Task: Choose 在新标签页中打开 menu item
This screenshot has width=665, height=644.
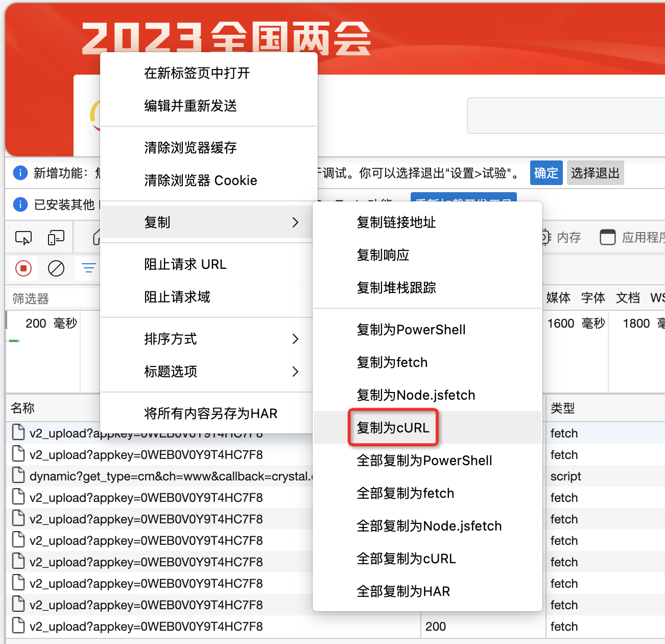Action: [197, 73]
